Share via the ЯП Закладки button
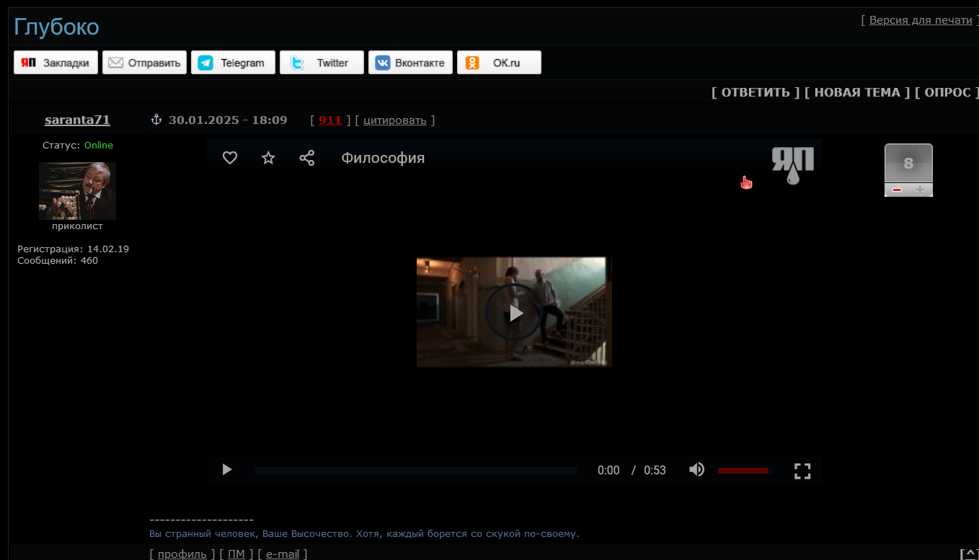Screen dimensions: 979x560 point(56,63)
